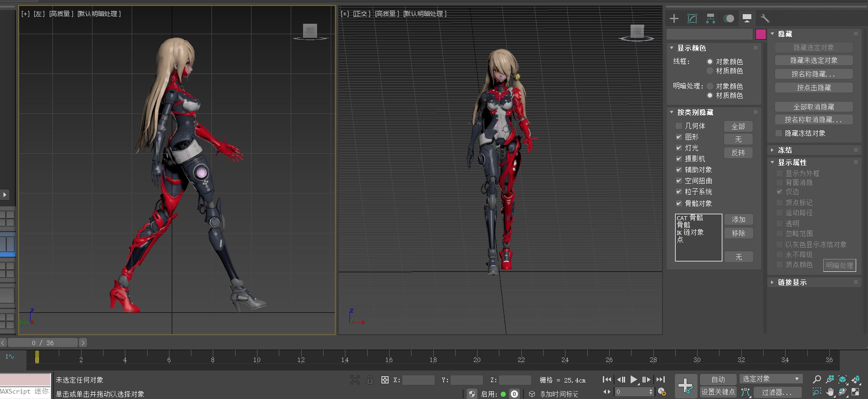
Task: Open the 选定对象 key filter dropdown
Action: click(770, 379)
